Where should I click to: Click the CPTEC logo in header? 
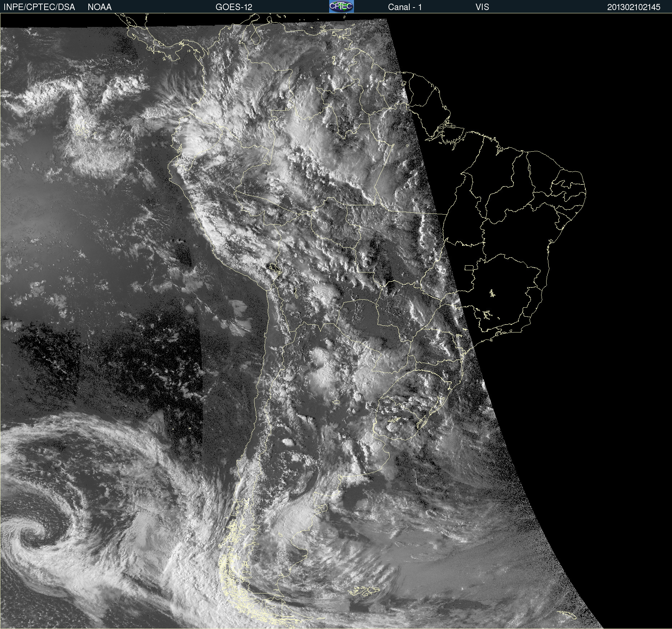pyautogui.click(x=341, y=6)
